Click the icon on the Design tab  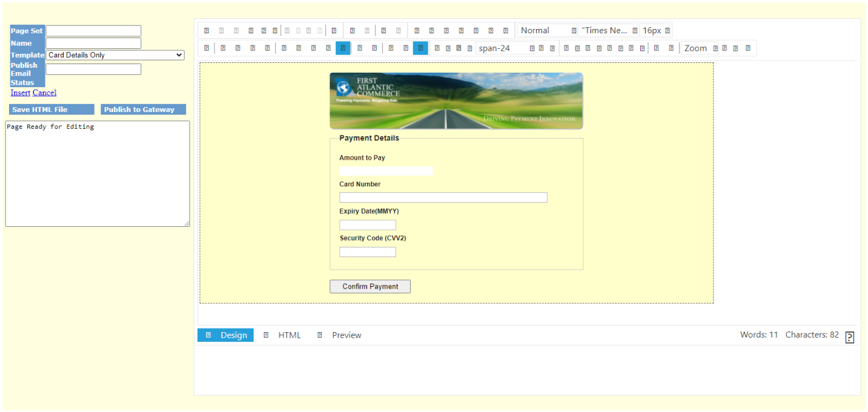(x=208, y=335)
